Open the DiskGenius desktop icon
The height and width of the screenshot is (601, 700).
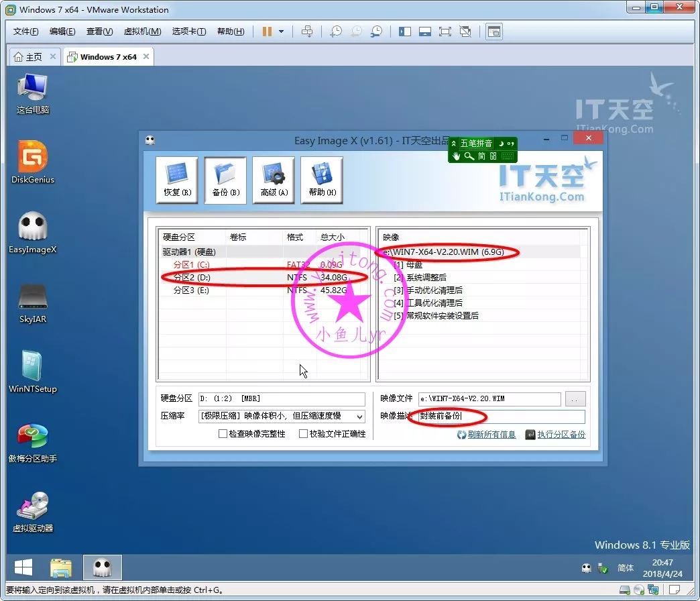[33, 162]
